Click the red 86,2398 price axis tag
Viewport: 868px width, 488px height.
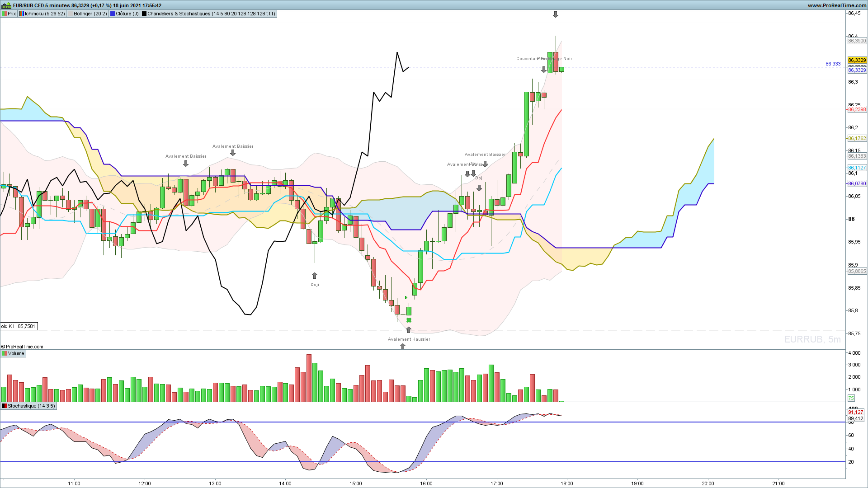[857, 109]
